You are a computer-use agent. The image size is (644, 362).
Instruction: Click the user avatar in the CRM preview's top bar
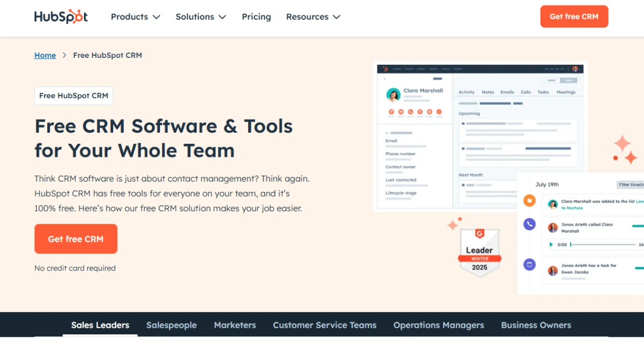click(x=575, y=69)
